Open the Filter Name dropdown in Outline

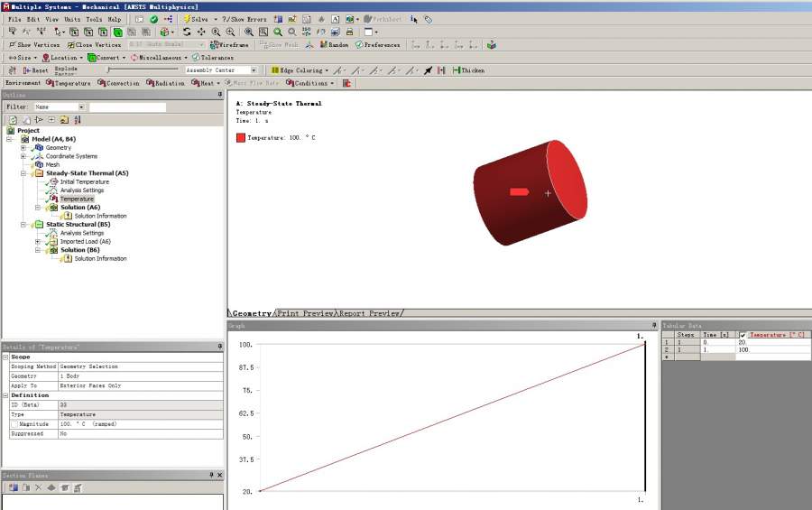80,107
